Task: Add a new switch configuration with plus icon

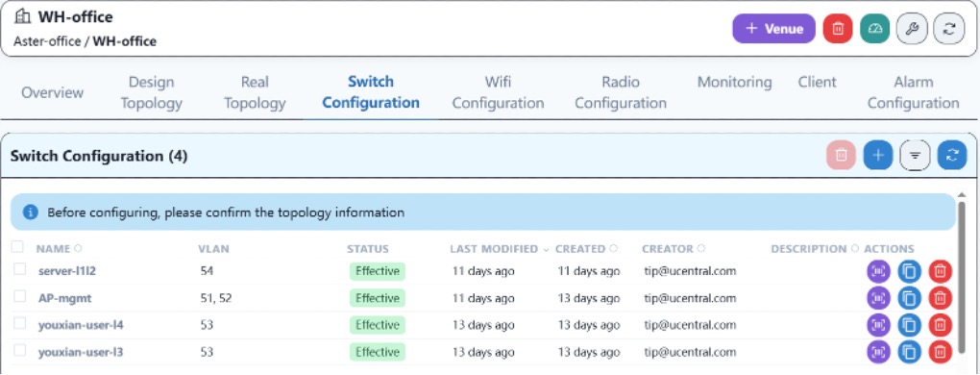Action: click(x=878, y=155)
